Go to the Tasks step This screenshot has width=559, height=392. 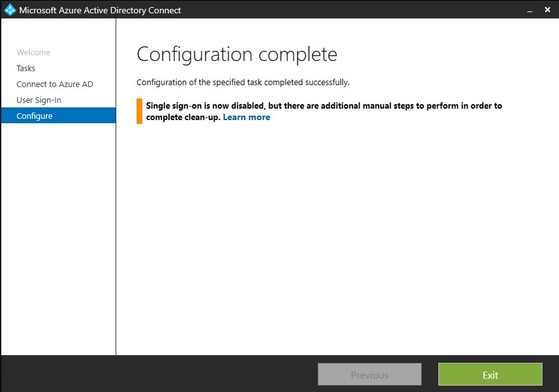pyautogui.click(x=26, y=69)
